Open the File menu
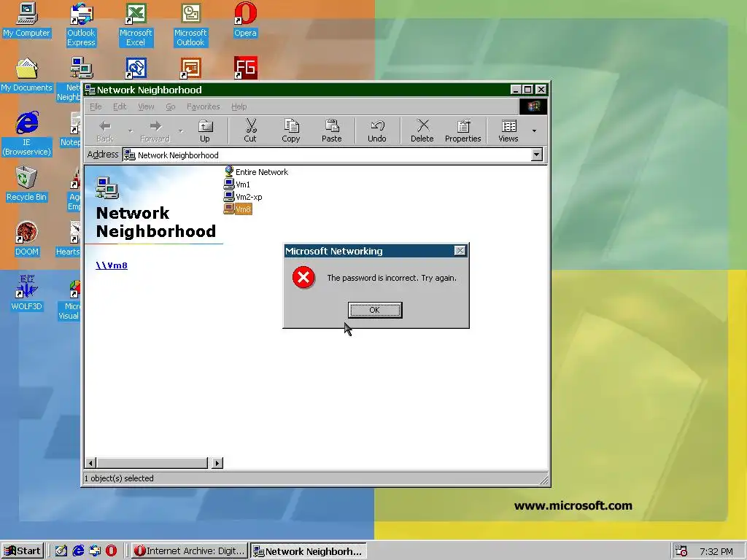The image size is (747, 560). tap(96, 106)
